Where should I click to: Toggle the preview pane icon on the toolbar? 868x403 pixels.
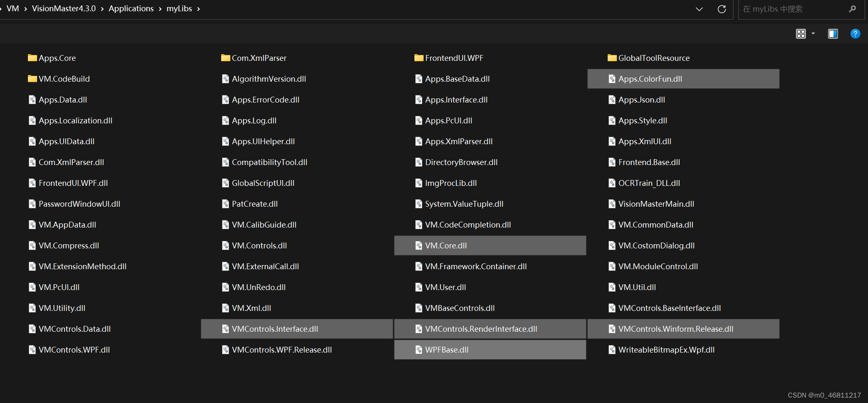tap(833, 34)
